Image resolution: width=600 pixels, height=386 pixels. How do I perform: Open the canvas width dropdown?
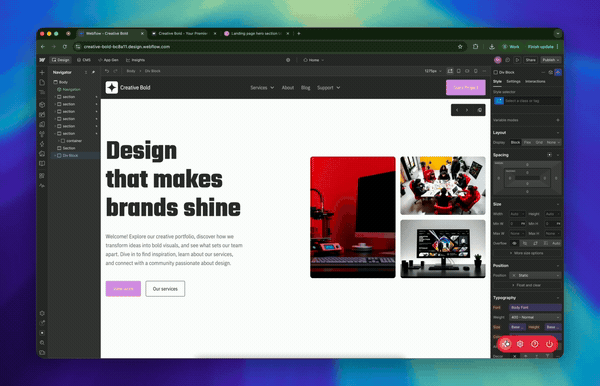433,71
